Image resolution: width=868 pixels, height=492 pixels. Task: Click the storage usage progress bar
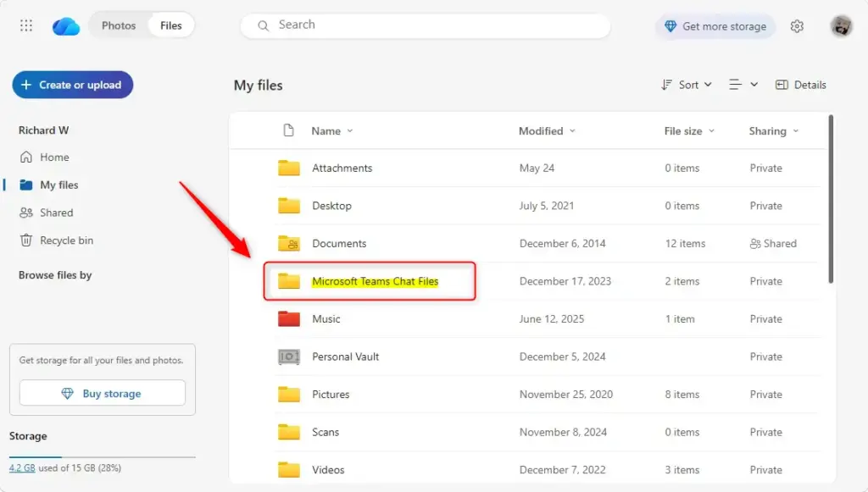tap(103, 457)
